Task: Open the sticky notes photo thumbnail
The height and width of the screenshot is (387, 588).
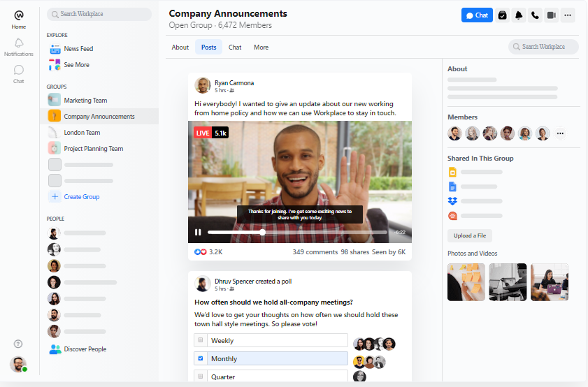Action: point(466,282)
